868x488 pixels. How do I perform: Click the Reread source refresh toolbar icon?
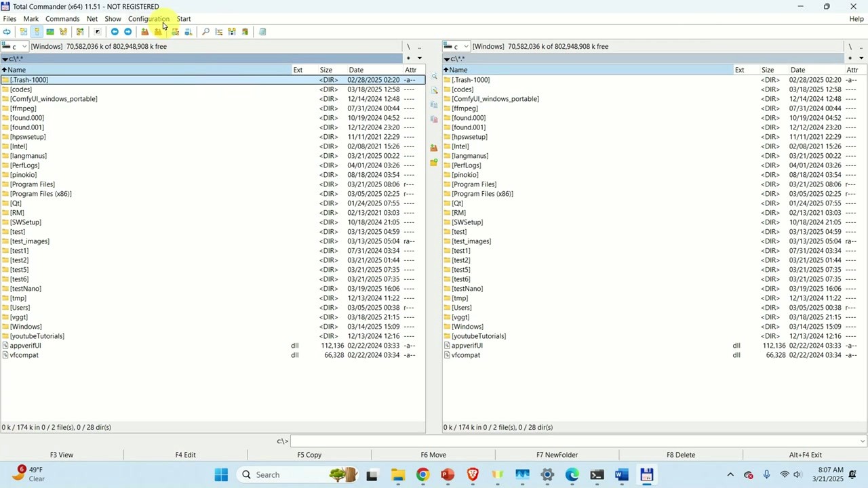tap(7, 32)
